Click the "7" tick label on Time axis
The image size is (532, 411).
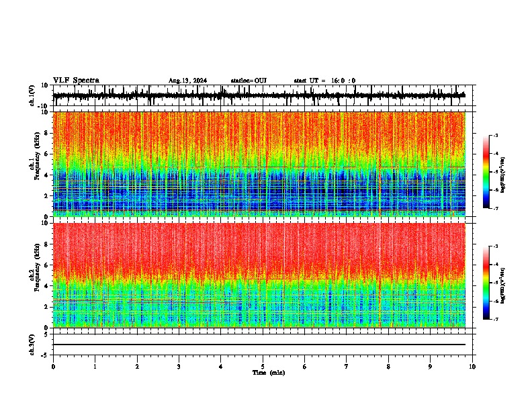click(347, 367)
